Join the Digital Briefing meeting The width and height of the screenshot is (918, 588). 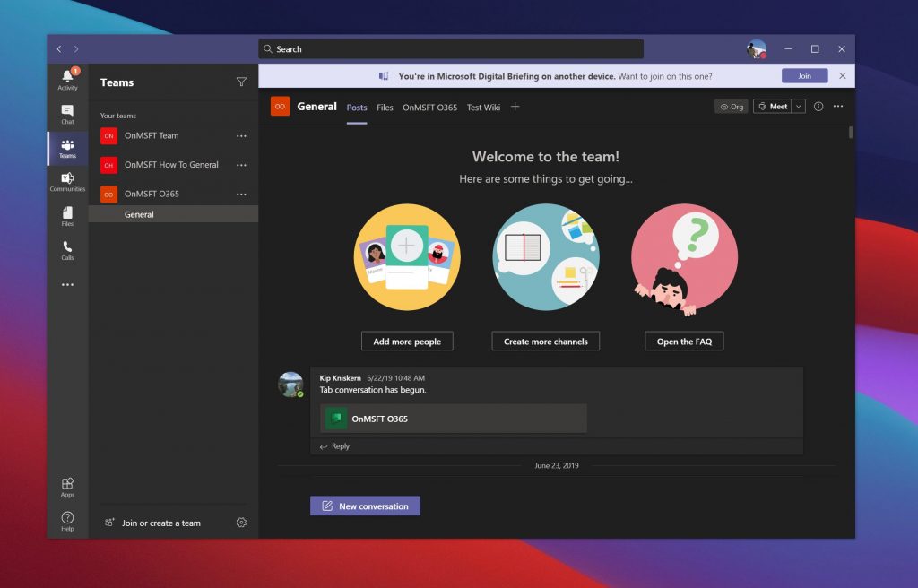804,76
